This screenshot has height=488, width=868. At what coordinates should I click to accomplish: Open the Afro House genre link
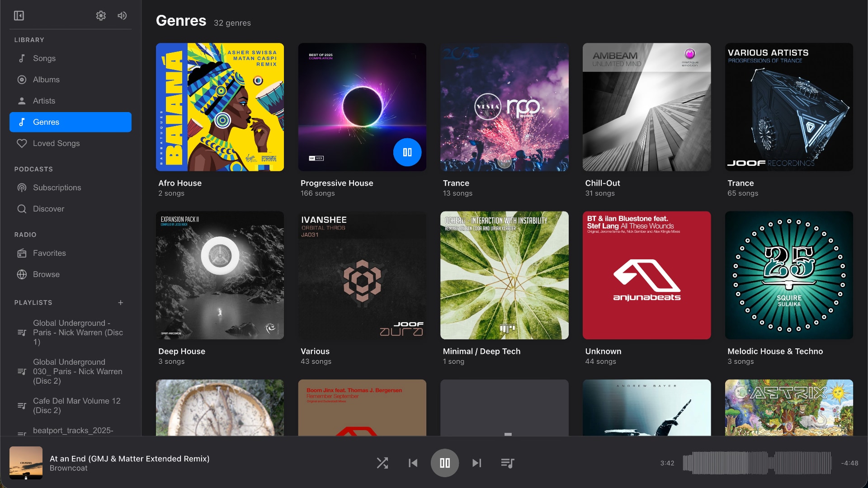[180, 183]
